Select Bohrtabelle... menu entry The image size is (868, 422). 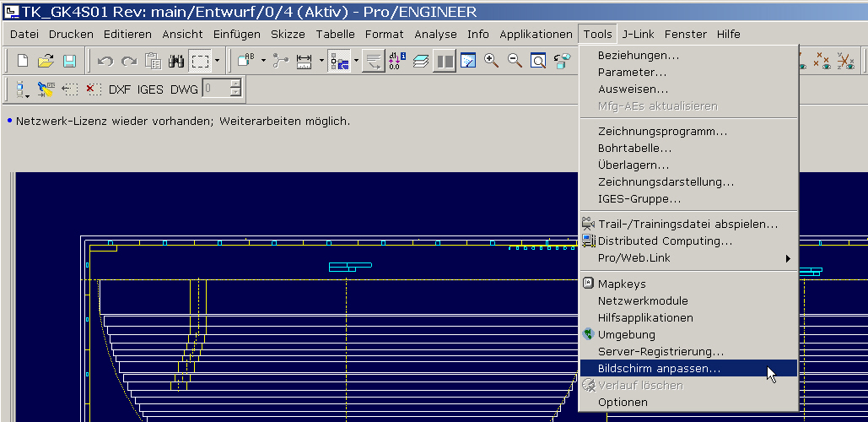688,149
